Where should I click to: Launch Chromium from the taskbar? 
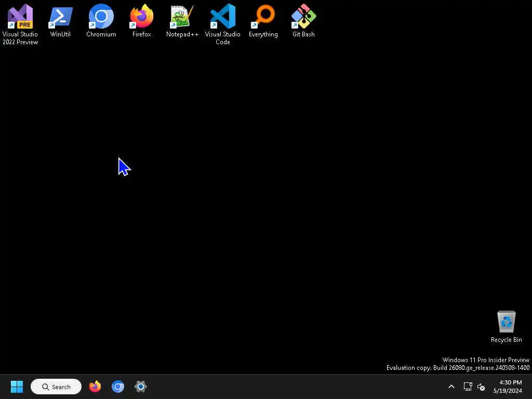point(118,387)
